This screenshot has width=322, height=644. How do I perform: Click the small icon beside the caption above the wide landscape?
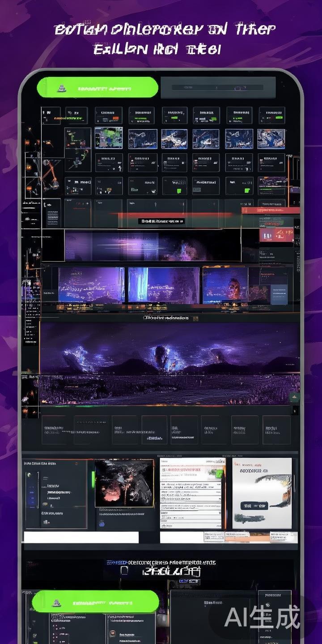[x=146, y=318]
